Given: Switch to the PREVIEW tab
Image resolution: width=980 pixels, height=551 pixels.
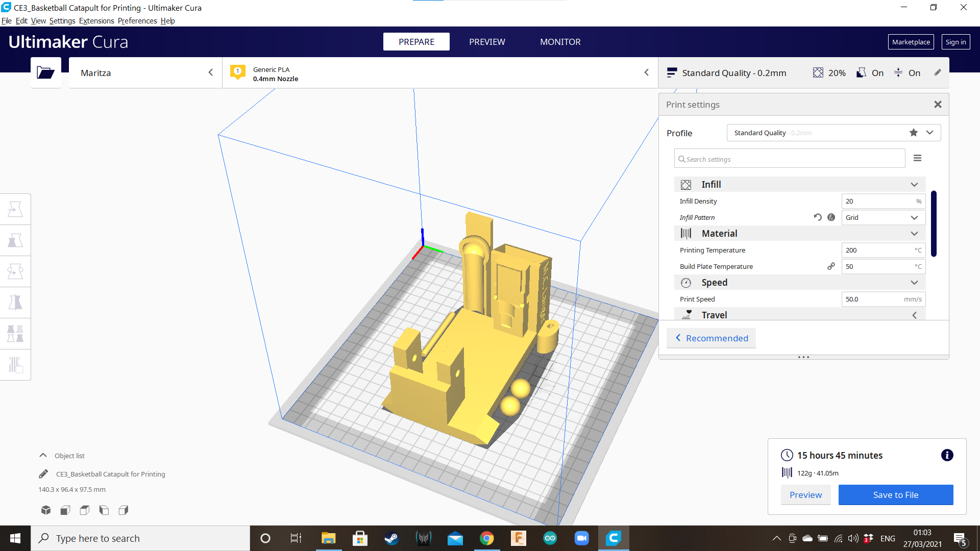Looking at the screenshot, I should coord(487,42).
